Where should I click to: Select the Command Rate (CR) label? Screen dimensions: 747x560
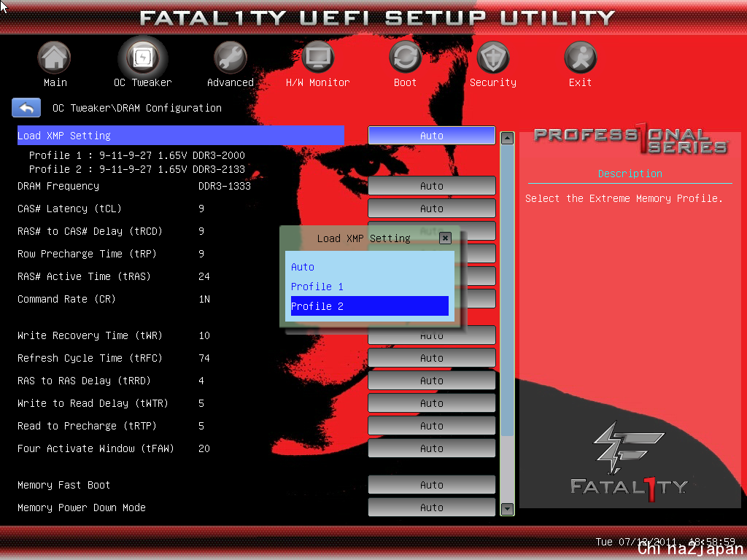pyautogui.click(x=66, y=299)
